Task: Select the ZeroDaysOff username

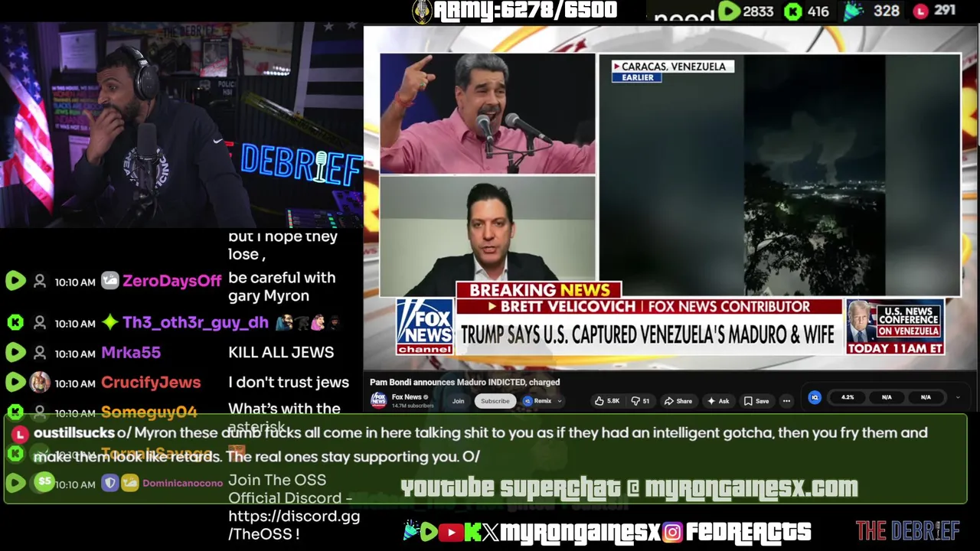Action: pos(172,281)
